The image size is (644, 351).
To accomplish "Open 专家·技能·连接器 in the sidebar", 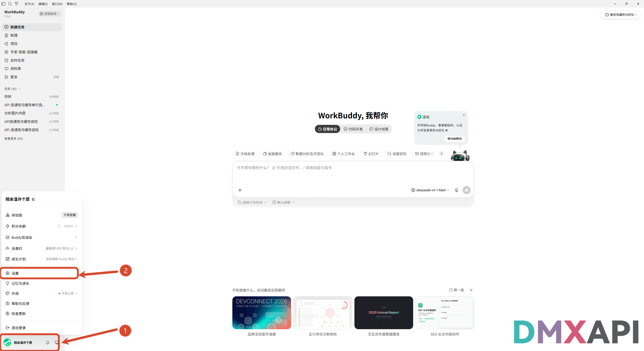I will tap(31, 52).
